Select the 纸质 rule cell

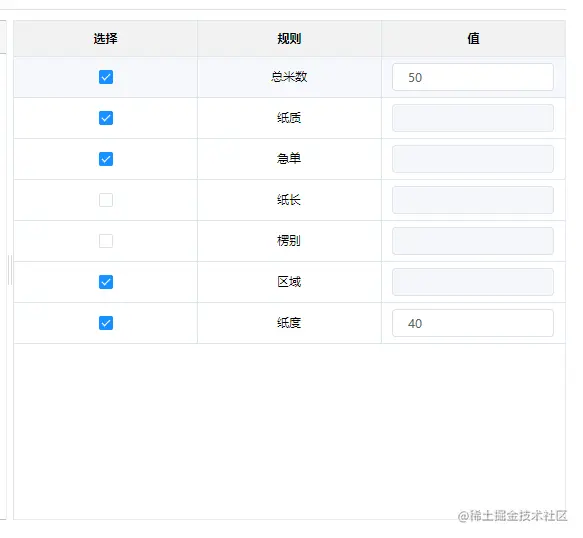[x=289, y=118]
